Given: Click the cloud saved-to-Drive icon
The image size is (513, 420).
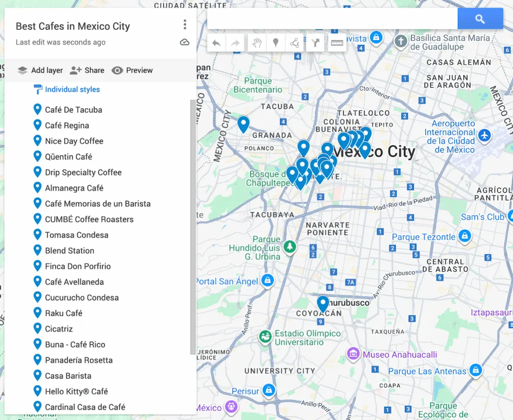Looking at the screenshot, I should (x=184, y=42).
